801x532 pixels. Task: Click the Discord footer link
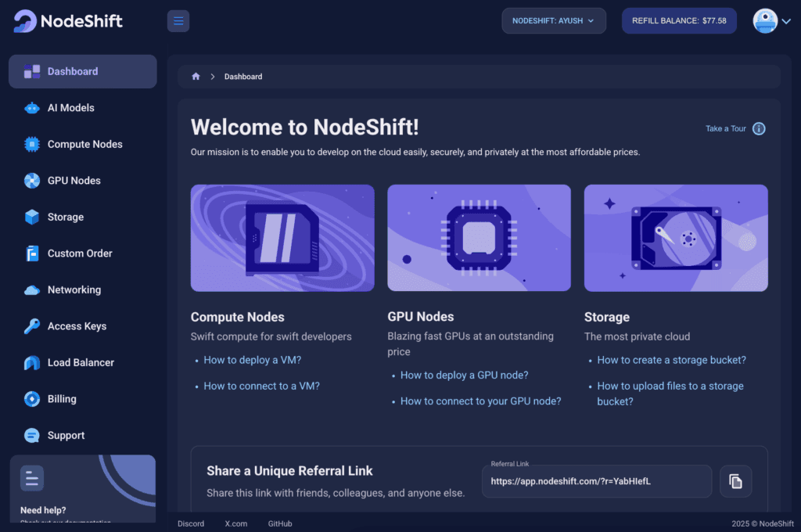(x=191, y=524)
